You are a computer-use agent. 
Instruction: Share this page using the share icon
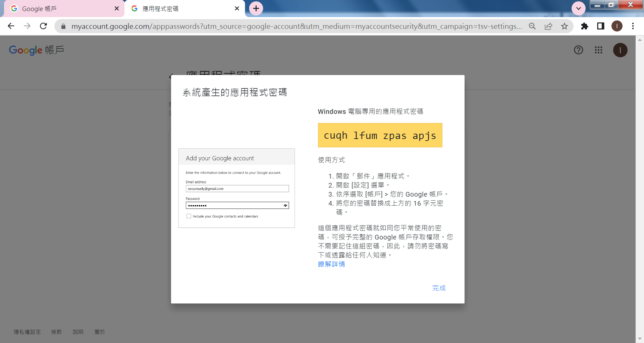pos(548,26)
